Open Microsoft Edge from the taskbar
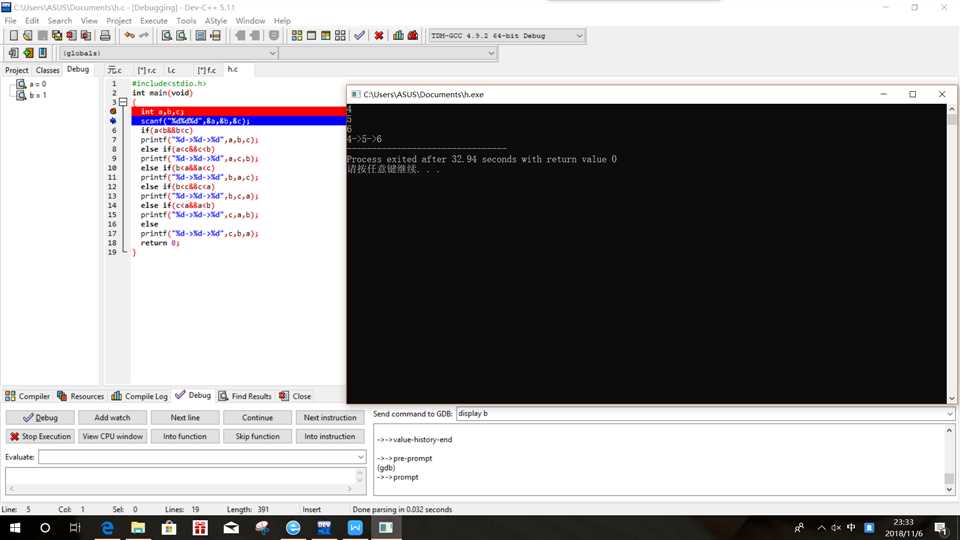 (x=108, y=528)
